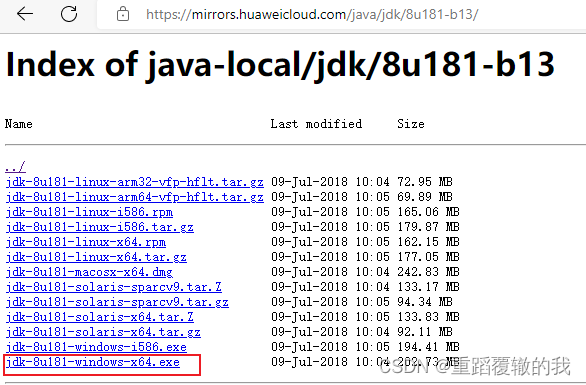Select the 179.87 MB size value
The height and width of the screenshot is (385, 586).
pos(428,227)
